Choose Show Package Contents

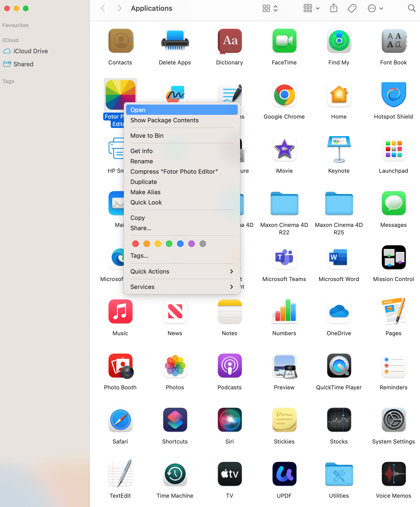point(182,120)
